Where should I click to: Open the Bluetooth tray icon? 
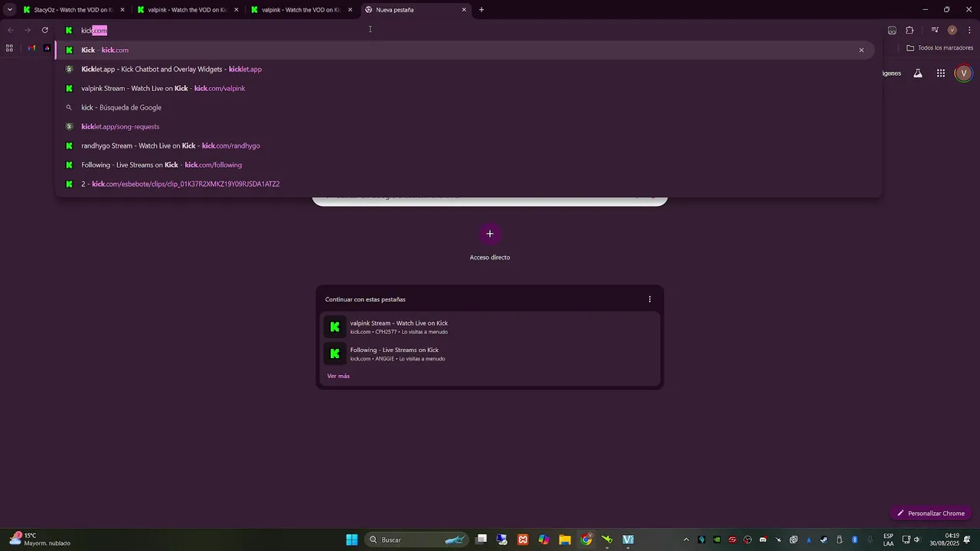coord(854,540)
